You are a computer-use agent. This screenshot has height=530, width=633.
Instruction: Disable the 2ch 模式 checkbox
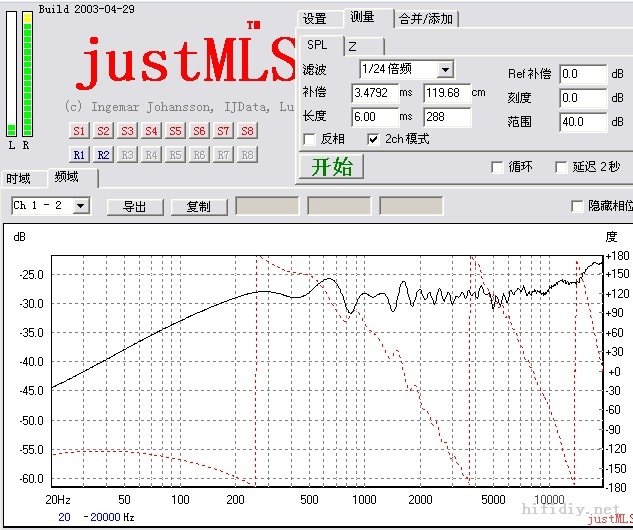373,139
